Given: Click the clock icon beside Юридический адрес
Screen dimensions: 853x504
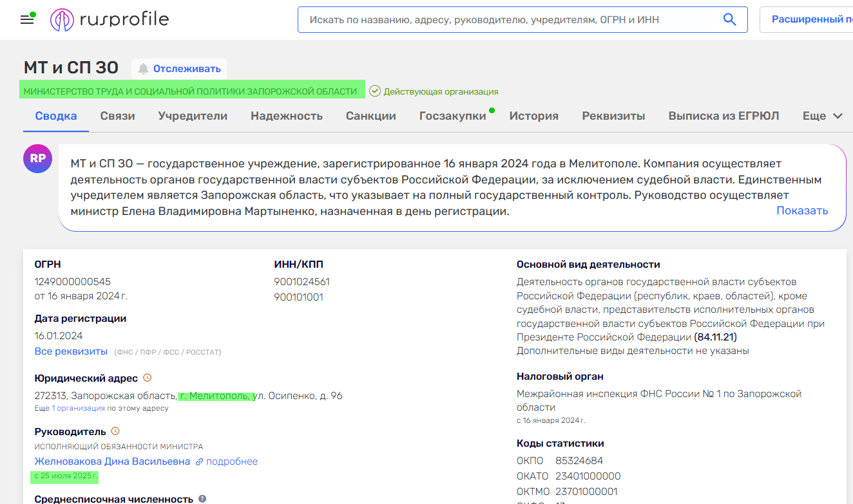Looking at the screenshot, I should (148, 378).
